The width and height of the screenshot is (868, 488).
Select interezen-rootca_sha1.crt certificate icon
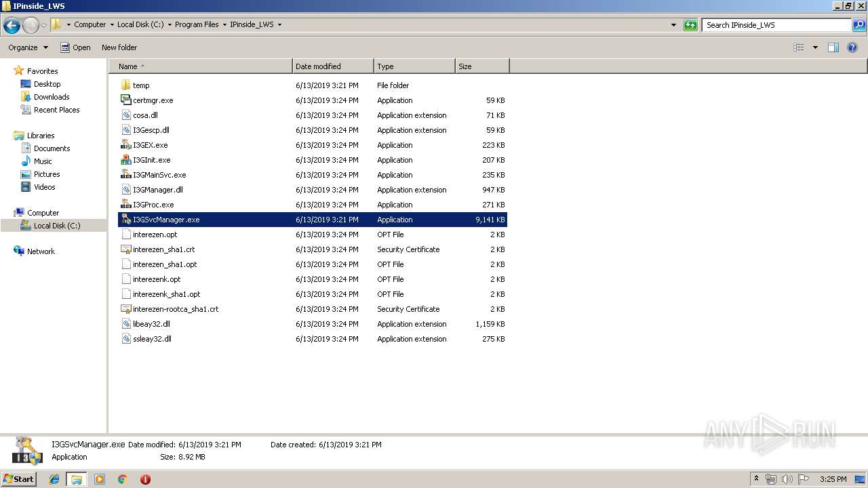click(125, 309)
